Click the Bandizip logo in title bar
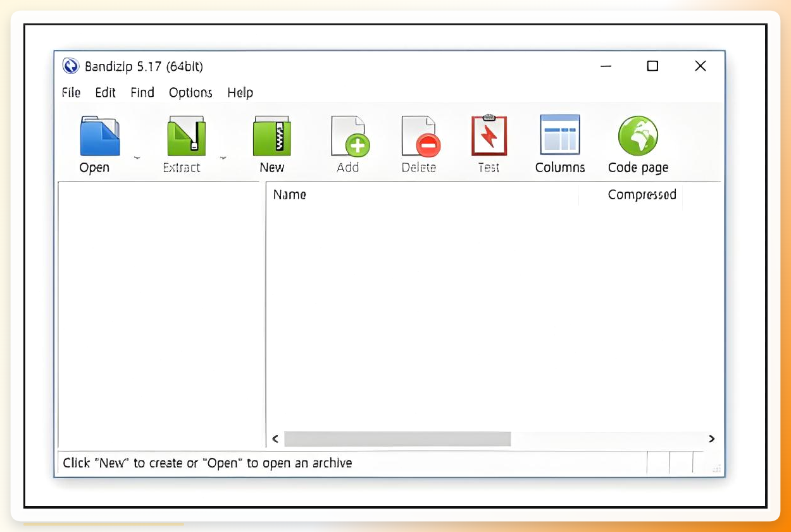The image size is (791, 532). pyautogui.click(x=71, y=66)
